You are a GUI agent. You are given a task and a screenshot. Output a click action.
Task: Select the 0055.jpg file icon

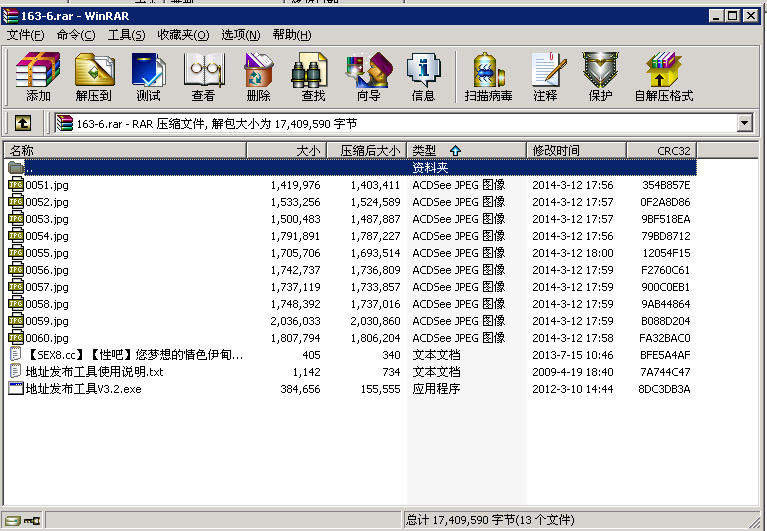pos(16,252)
